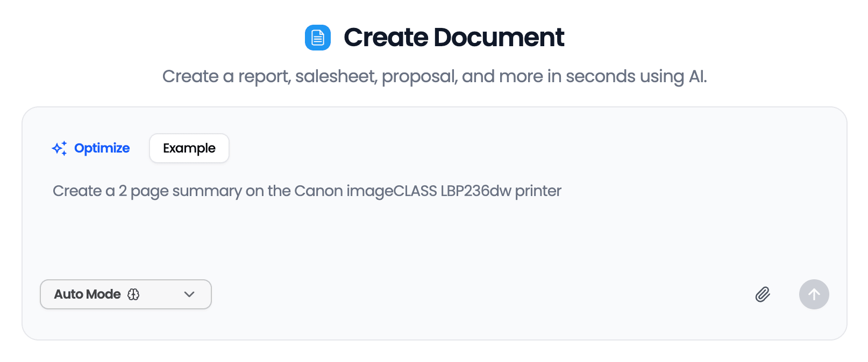Select the Create Document heading
The width and height of the screenshot is (868, 362).
pyautogui.click(x=454, y=37)
